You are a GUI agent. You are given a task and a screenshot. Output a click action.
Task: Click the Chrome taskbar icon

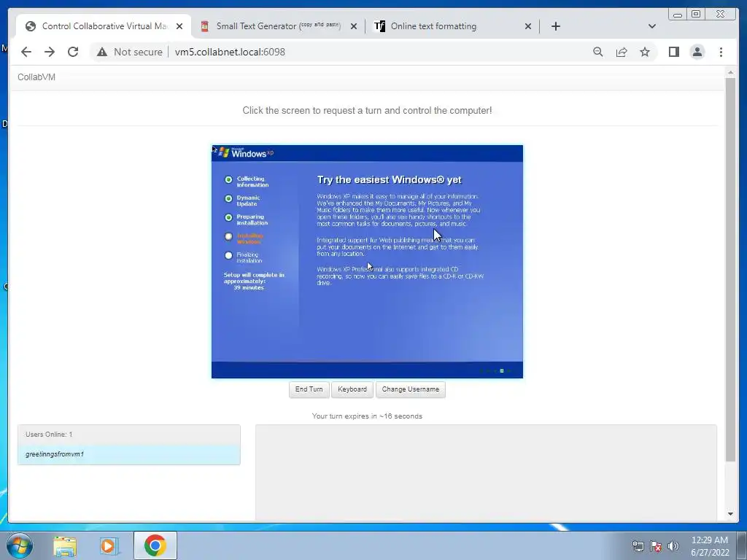tap(155, 545)
